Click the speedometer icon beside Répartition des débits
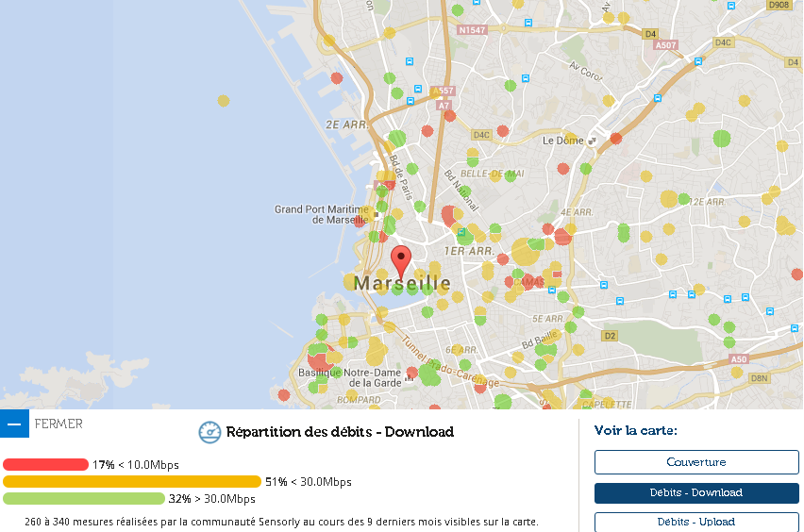Viewport: 804px width, 532px height. click(x=209, y=432)
